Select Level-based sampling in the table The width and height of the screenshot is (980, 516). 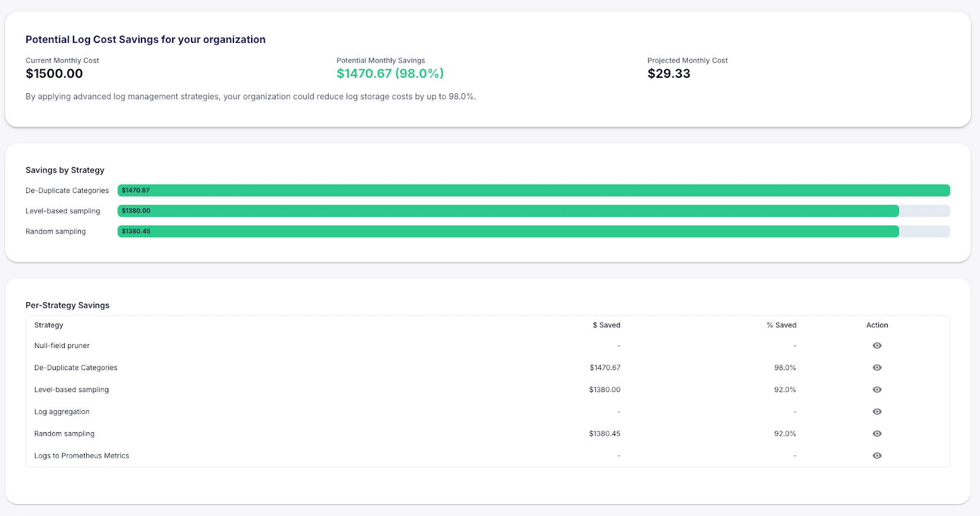(x=72, y=390)
